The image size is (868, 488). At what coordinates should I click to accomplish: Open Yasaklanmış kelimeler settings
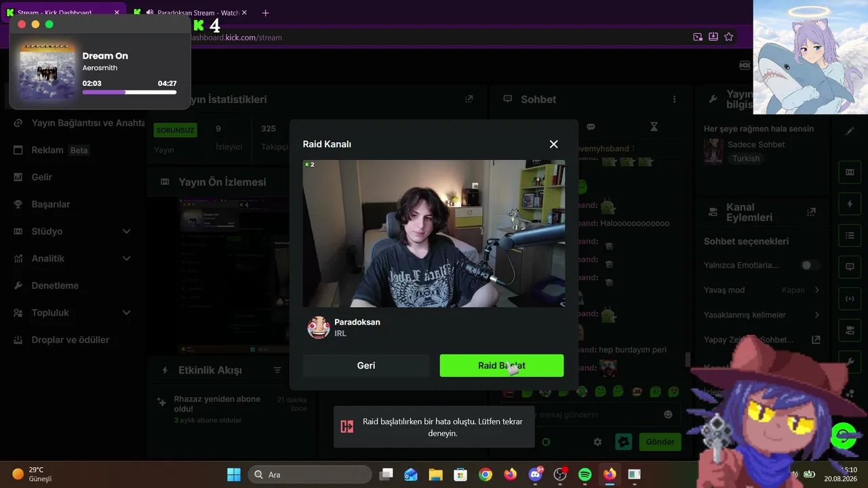coord(762,314)
